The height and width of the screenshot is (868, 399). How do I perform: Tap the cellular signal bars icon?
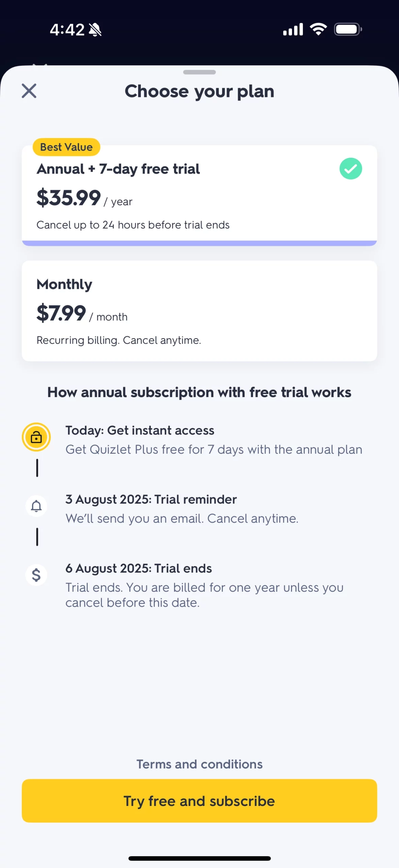pos(293,29)
